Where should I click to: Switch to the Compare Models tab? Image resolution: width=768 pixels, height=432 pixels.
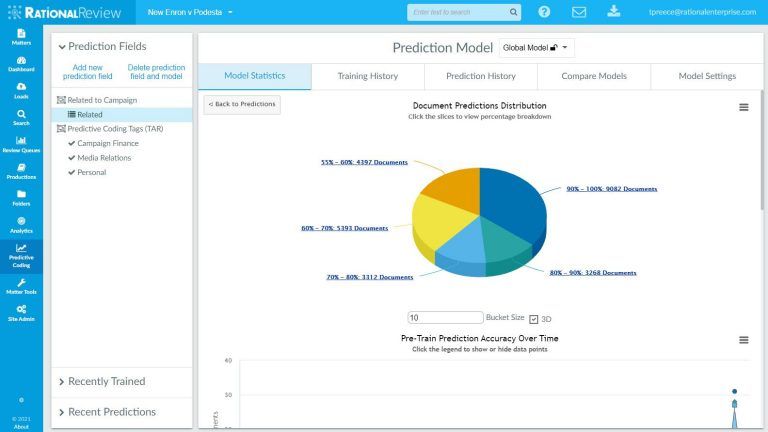(594, 76)
